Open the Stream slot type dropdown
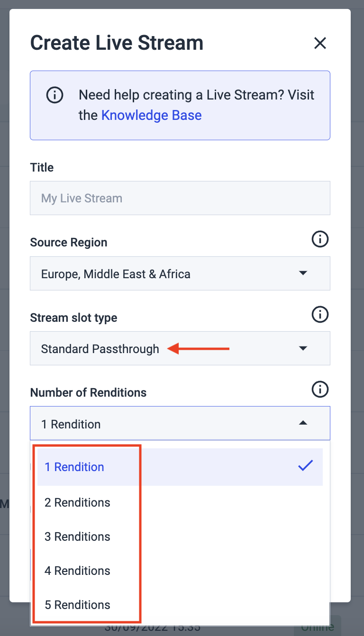364x636 pixels. coord(180,348)
